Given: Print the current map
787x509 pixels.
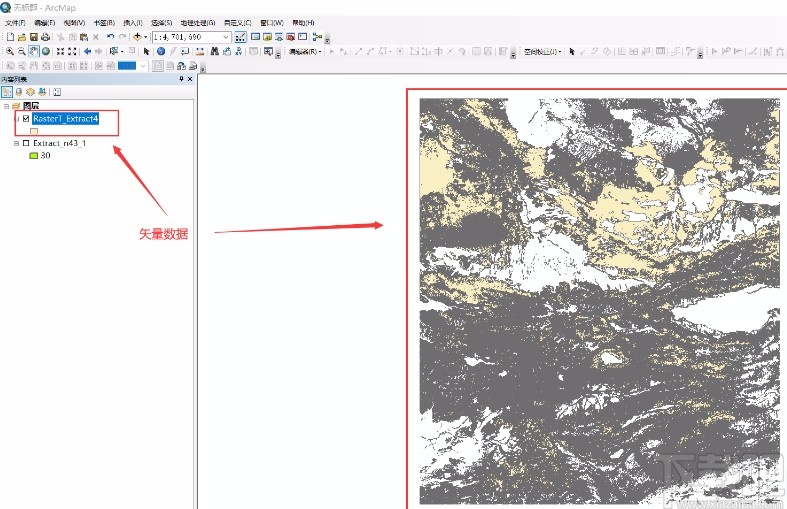Looking at the screenshot, I should (x=45, y=37).
